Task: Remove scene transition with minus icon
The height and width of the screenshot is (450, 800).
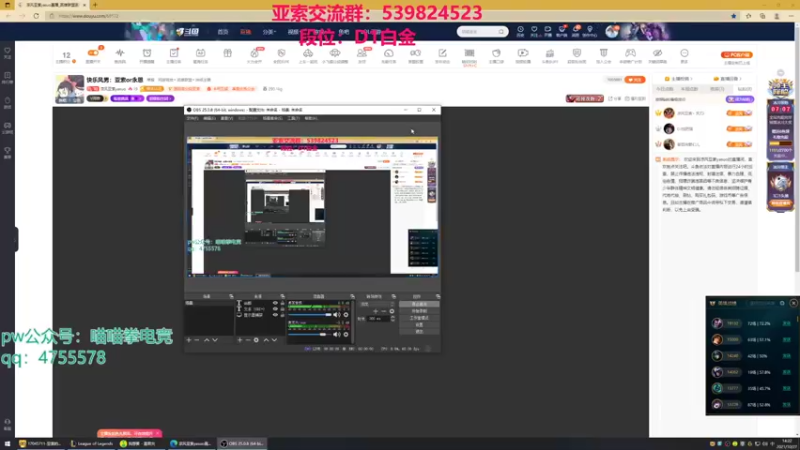Action: (x=384, y=311)
